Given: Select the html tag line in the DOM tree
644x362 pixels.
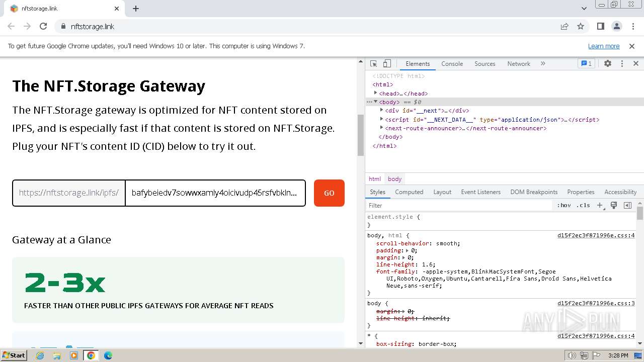Looking at the screenshot, I should pyautogui.click(x=383, y=84).
